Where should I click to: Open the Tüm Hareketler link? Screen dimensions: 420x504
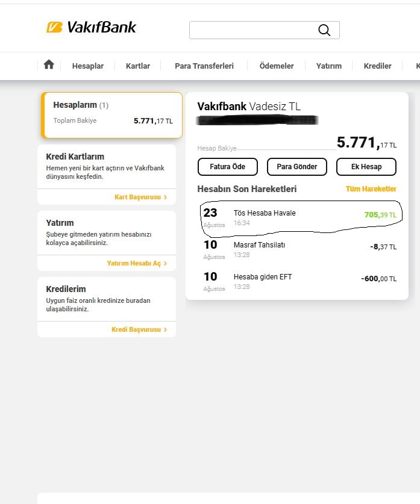(x=371, y=189)
